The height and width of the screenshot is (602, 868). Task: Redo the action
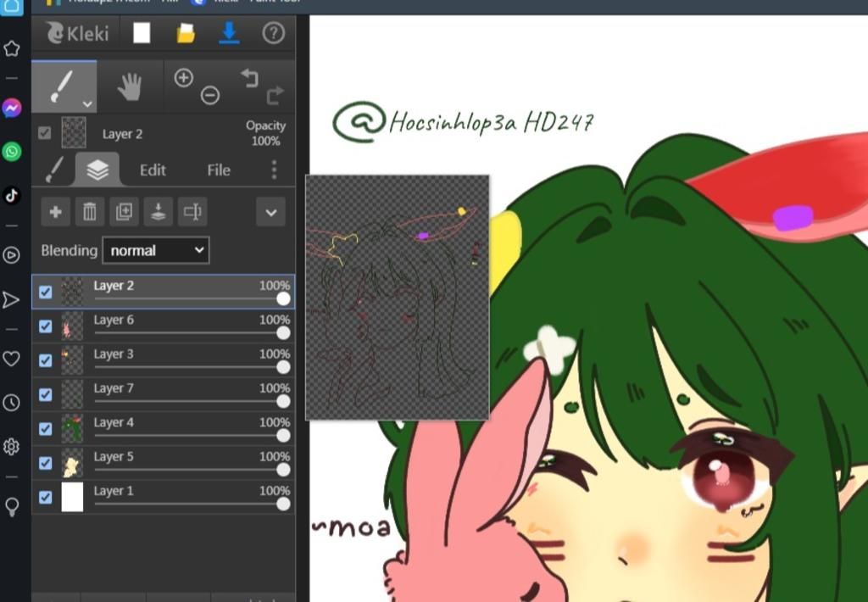click(275, 95)
